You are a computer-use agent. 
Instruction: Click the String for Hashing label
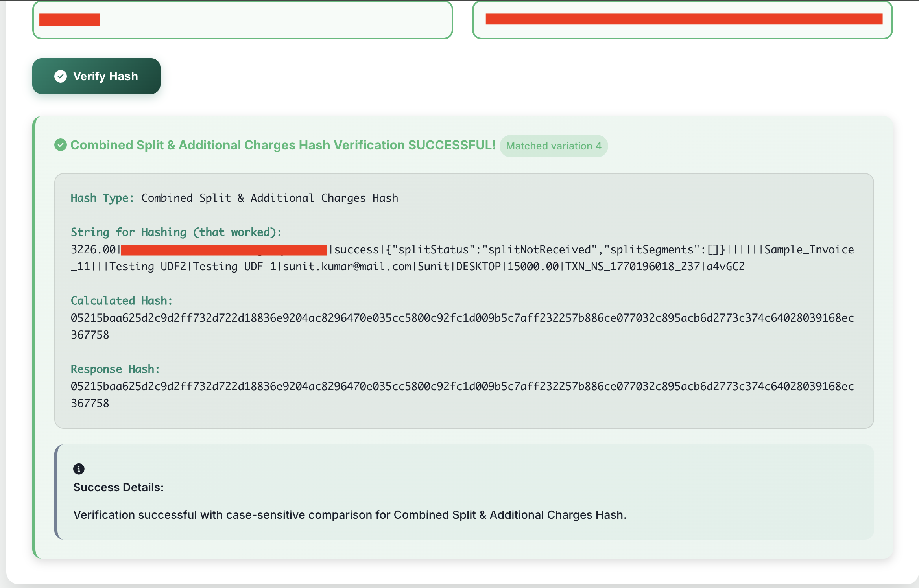pos(176,232)
